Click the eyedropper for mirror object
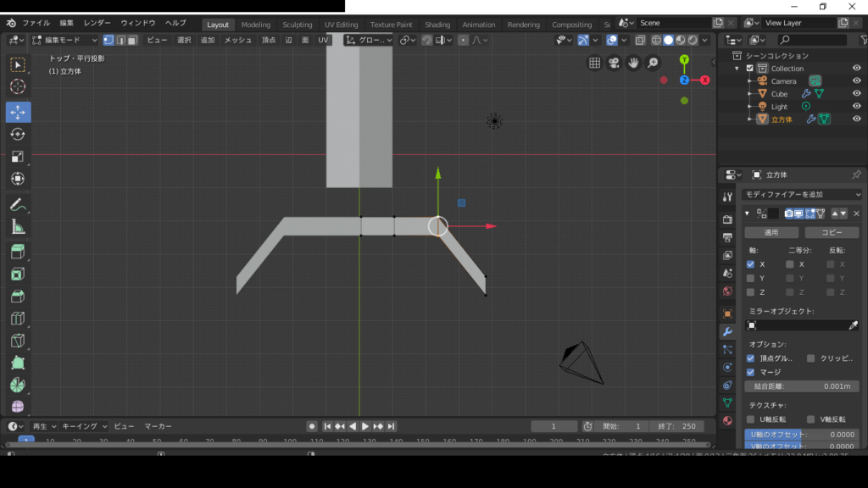This screenshot has height=488, width=868. 854,325
